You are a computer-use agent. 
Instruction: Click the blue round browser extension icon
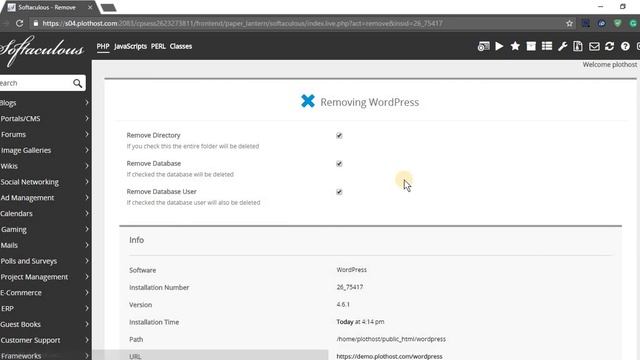point(602,24)
